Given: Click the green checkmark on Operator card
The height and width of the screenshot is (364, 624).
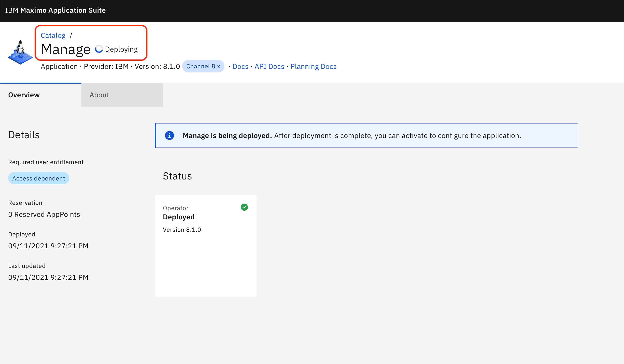Looking at the screenshot, I should 244,207.
